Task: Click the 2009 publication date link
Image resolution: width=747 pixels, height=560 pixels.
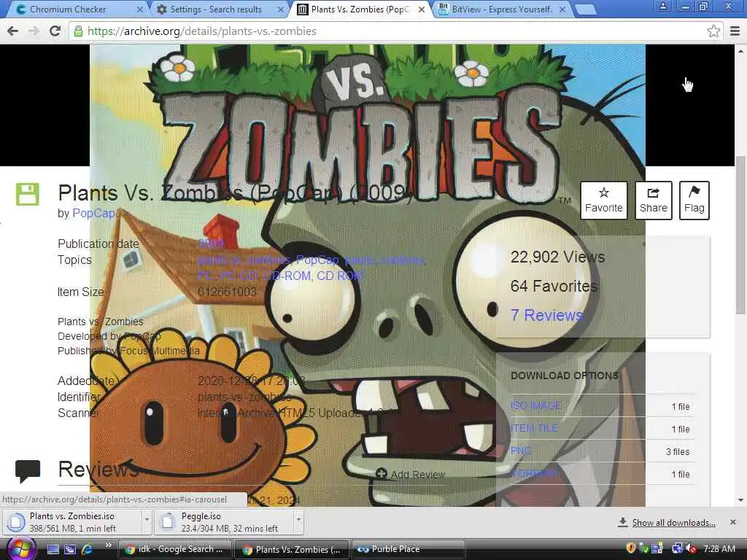Action: pyautogui.click(x=211, y=244)
